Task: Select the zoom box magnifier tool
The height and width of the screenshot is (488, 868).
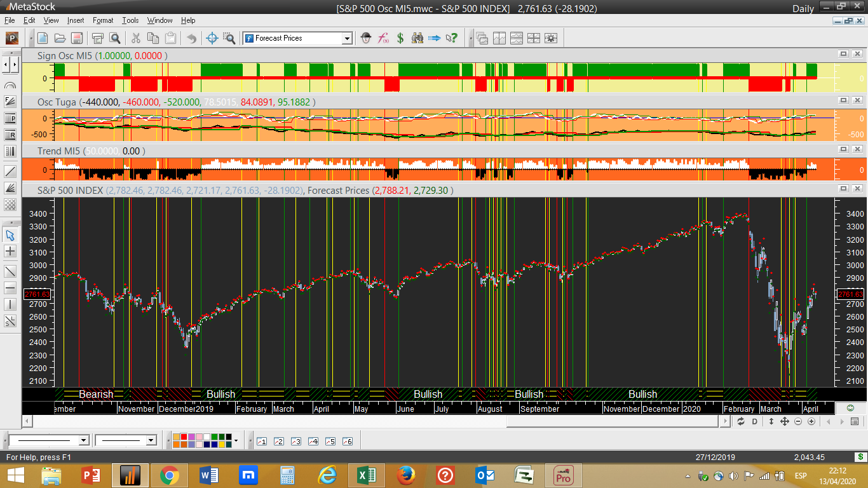Action: 229,38
